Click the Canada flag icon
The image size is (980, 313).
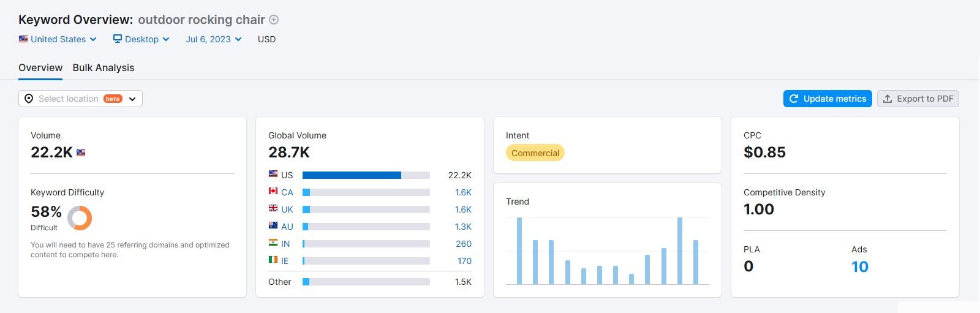point(273,192)
